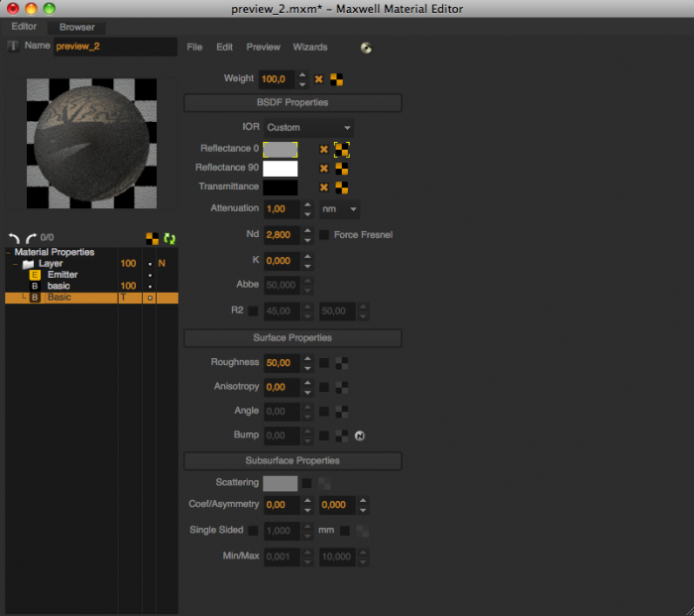694x616 pixels.
Task: Click the checker icon above the layer list
Action: [152, 239]
